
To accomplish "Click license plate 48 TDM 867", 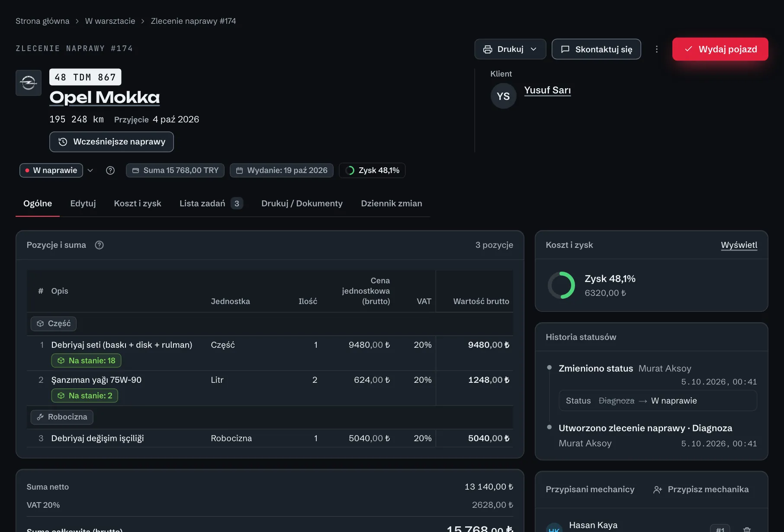I will click(x=85, y=77).
